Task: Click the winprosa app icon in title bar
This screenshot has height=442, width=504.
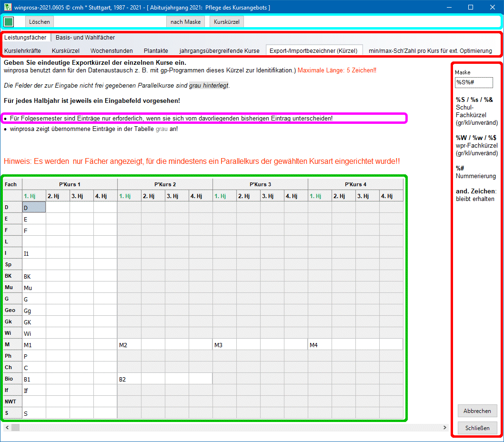Action: (7, 7)
